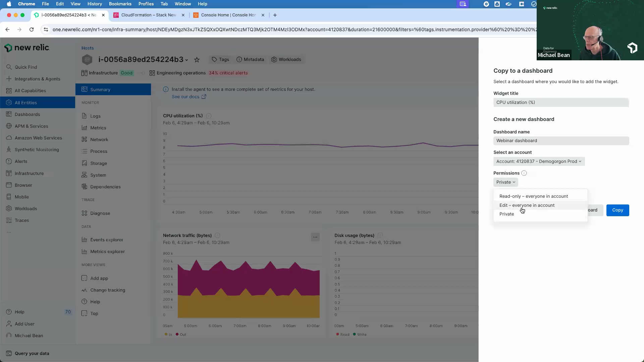Open Chrome Bookmarks menu

(120, 4)
